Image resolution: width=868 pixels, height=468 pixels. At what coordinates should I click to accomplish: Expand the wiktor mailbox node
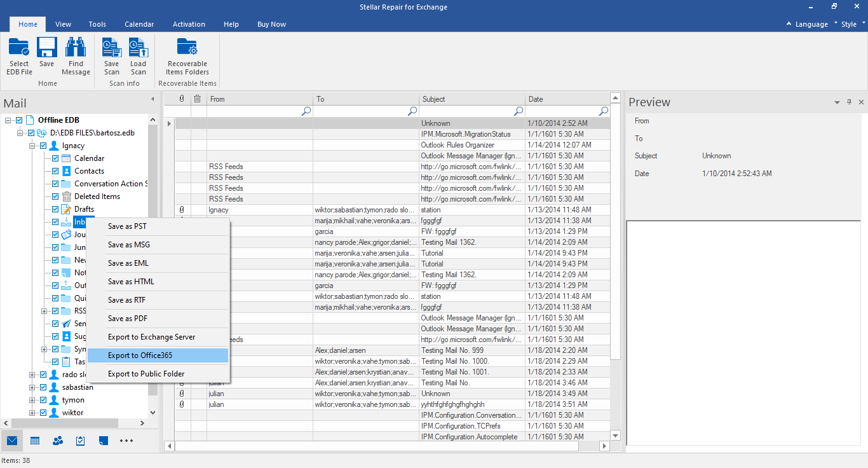(x=32, y=413)
